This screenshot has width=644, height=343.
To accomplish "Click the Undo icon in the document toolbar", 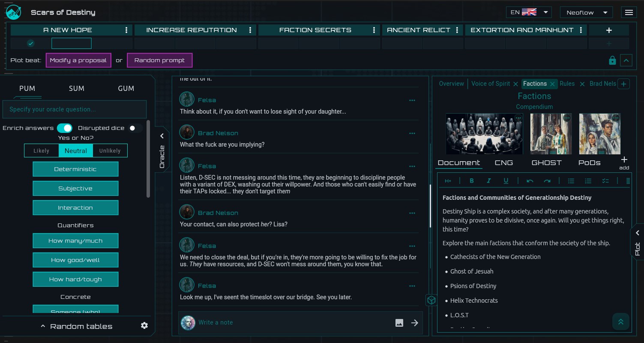I will click(x=530, y=181).
